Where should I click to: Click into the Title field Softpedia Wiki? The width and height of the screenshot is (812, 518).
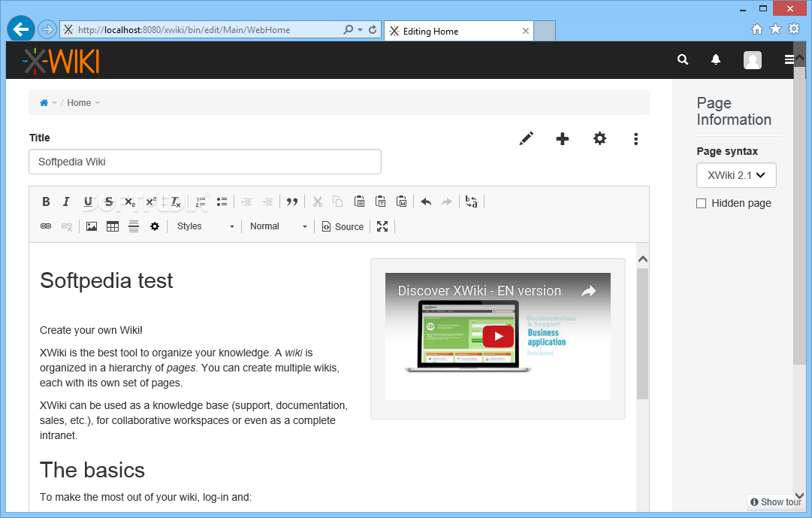205,162
